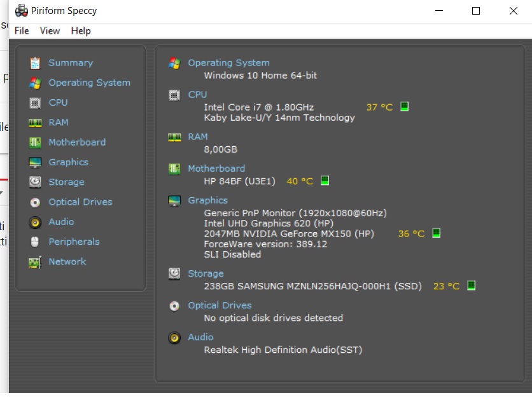This screenshot has width=532, height=412.
Task: Follow the Storage heading link in summary
Action: pos(206,273)
